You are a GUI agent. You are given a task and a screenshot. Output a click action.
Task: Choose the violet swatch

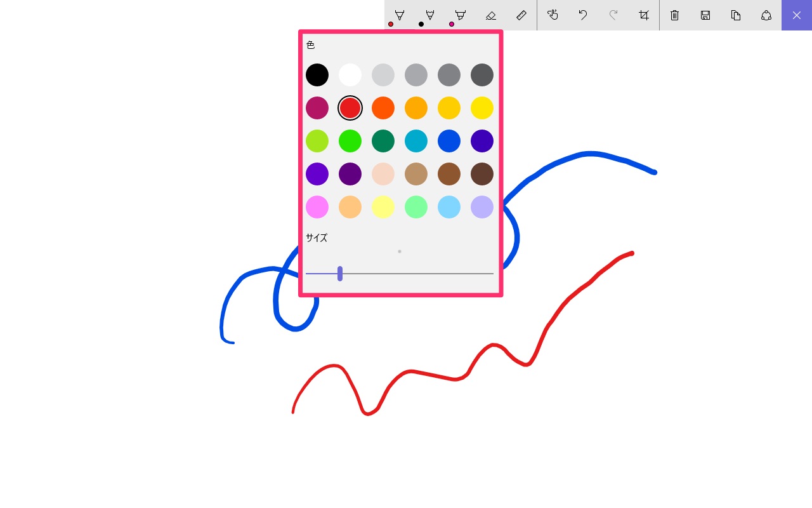317,174
